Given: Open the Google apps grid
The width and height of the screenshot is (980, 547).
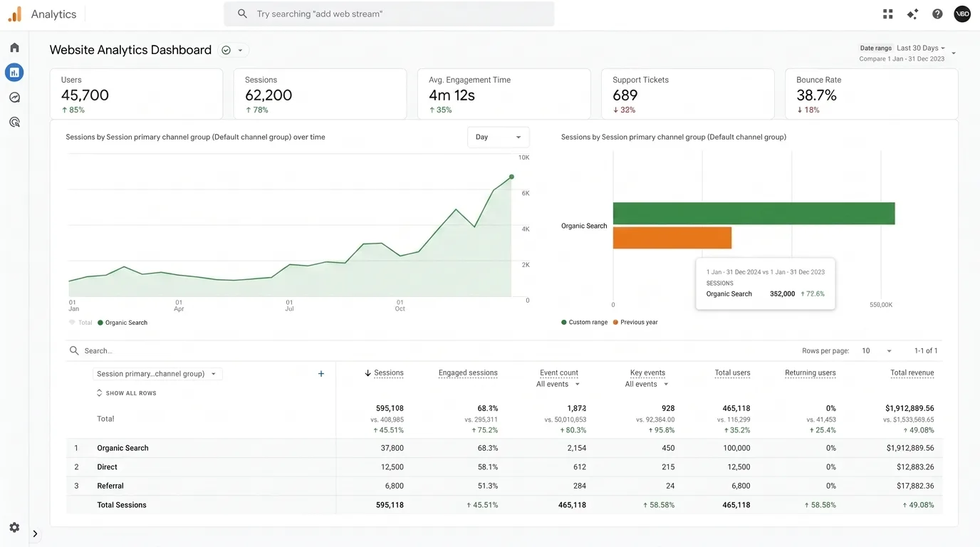Looking at the screenshot, I should tap(888, 14).
